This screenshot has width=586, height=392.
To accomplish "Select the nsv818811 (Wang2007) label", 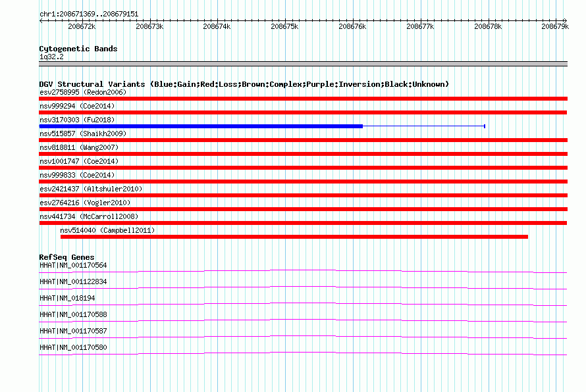I will click(x=79, y=147).
